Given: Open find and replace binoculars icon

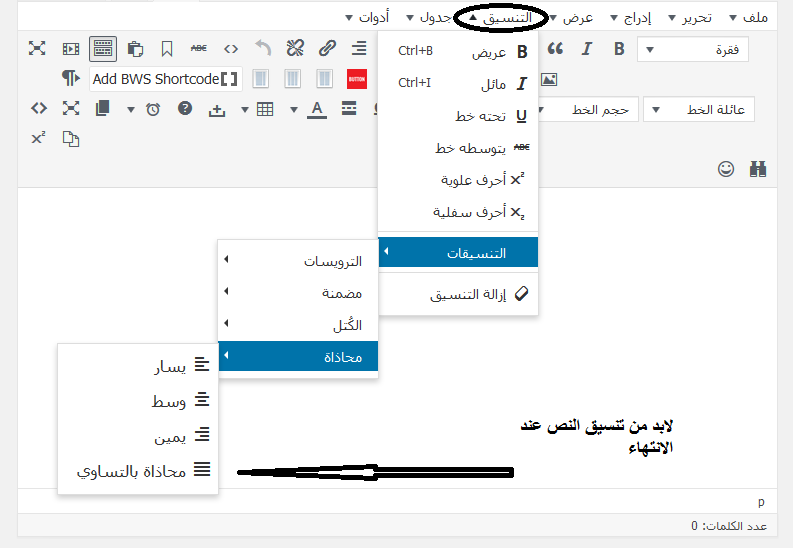Looking at the screenshot, I should tap(757, 169).
